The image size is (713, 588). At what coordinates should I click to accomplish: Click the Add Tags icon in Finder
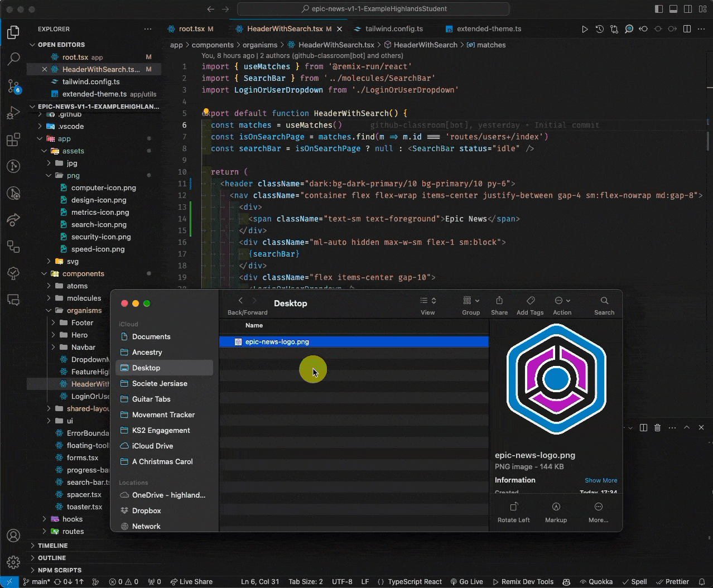click(x=530, y=301)
